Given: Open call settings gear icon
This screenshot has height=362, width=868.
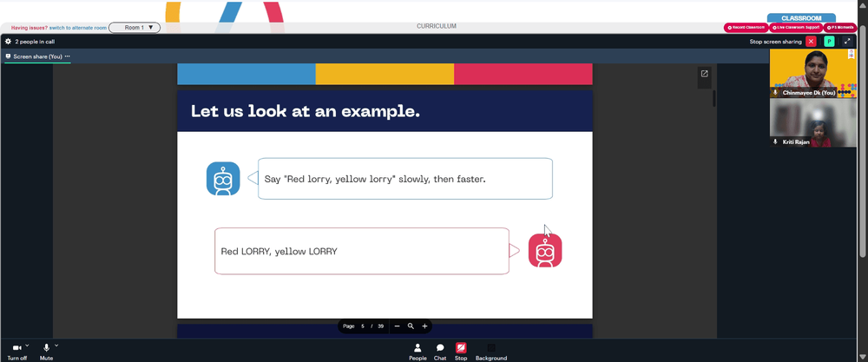Looking at the screenshot, I should [x=9, y=42].
